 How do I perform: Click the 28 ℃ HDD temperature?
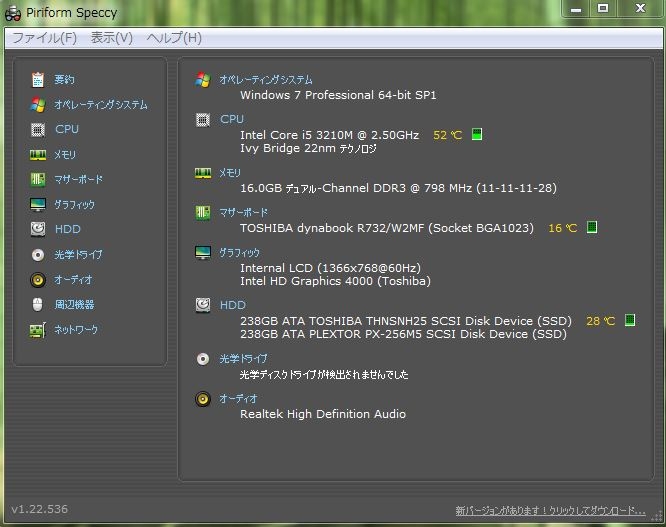pyautogui.click(x=601, y=321)
